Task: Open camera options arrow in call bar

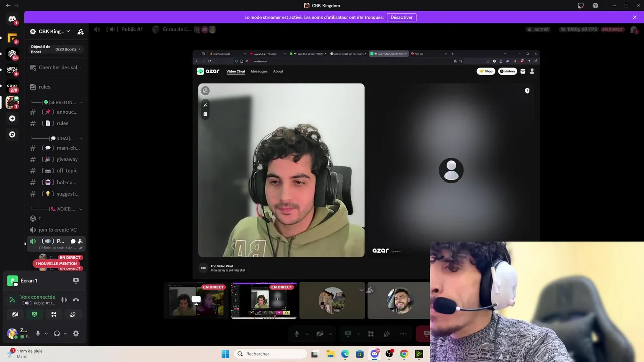Action: (331, 334)
